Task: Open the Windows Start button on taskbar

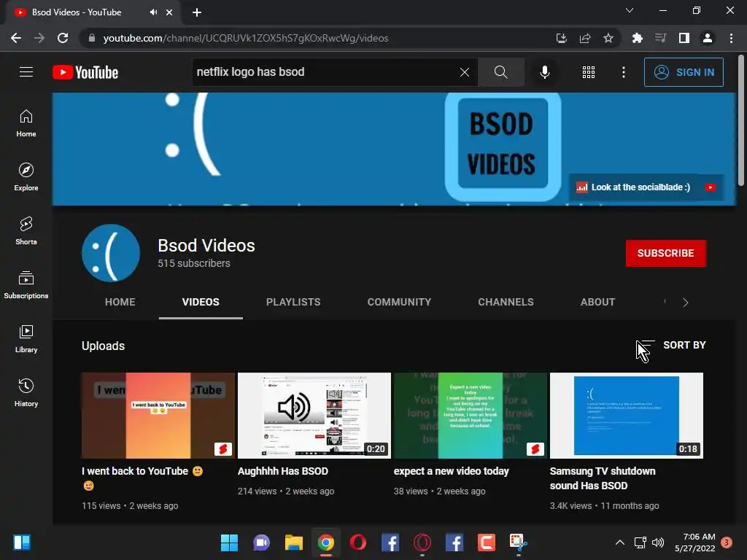Action: [x=229, y=542]
